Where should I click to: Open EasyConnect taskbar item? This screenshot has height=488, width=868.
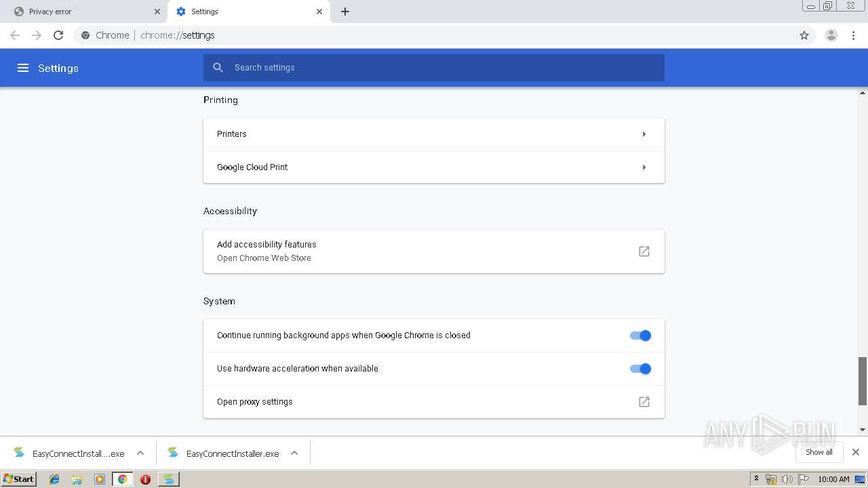point(169,479)
